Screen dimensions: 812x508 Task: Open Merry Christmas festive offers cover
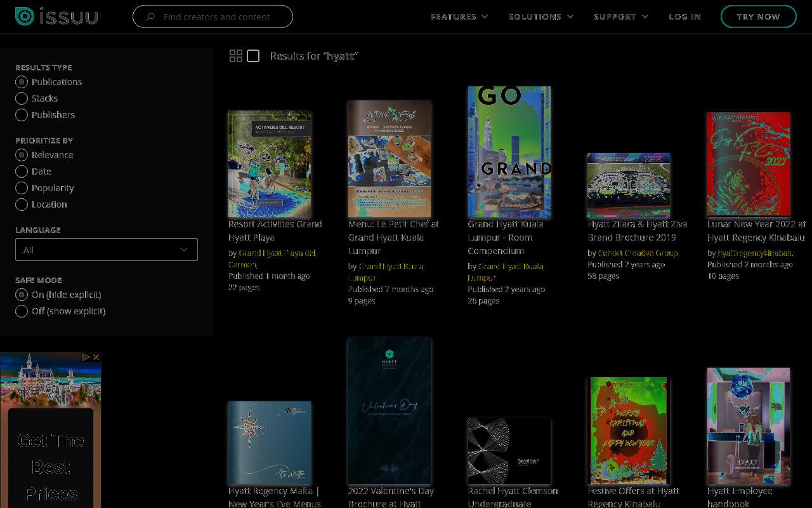[x=629, y=431]
